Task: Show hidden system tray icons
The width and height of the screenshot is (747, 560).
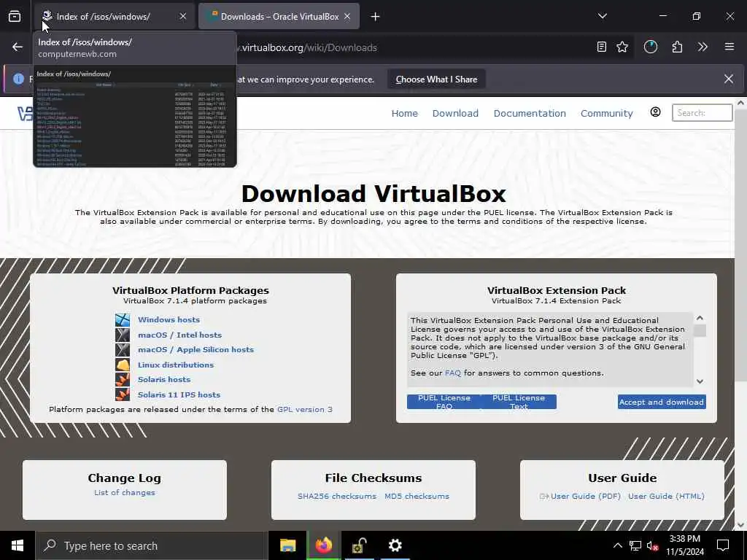Action: pos(617,545)
